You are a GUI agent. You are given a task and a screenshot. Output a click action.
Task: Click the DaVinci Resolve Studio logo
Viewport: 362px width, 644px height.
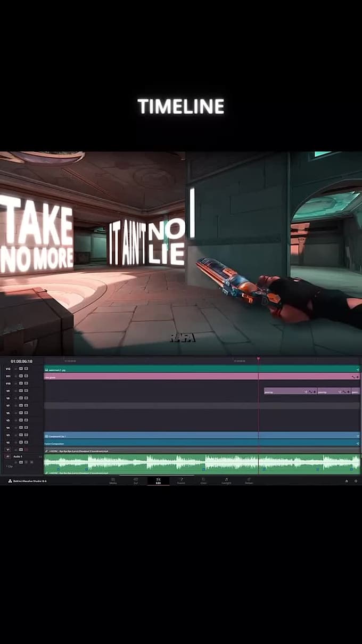coord(10,481)
